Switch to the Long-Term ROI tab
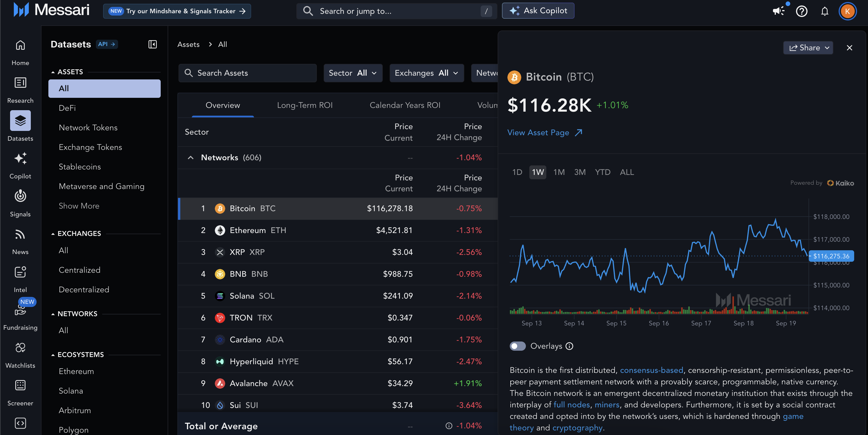This screenshot has width=868, height=435. click(x=305, y=105)
